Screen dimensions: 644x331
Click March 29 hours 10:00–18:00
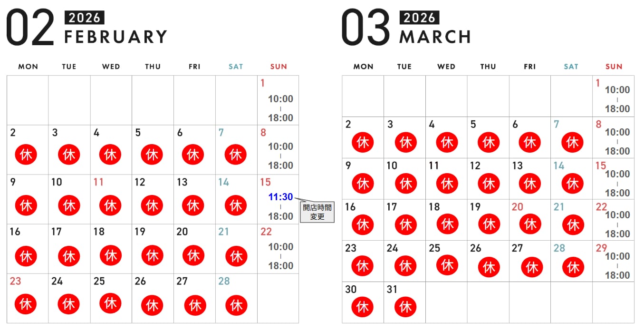(617, 265)
